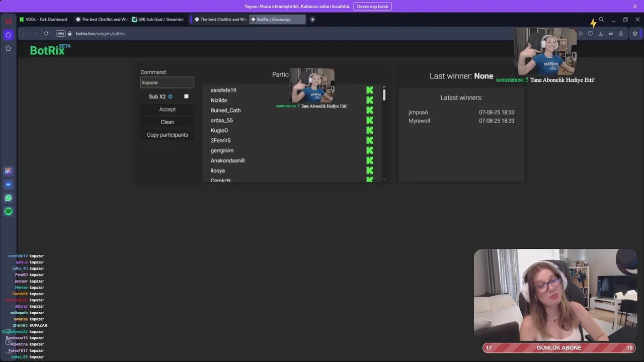Click the Kick icon beside Nizilde
This screenshot has width=644, height=362.
coord(370,101)
